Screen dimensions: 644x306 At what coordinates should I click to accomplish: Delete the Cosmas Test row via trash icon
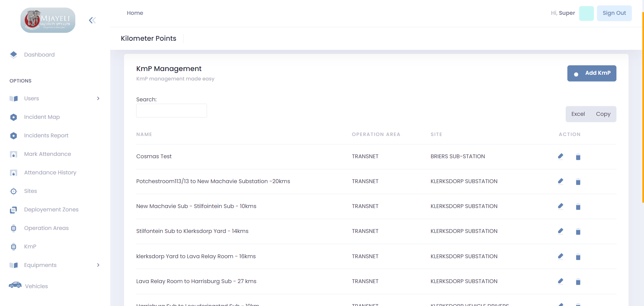coord(578,157)
